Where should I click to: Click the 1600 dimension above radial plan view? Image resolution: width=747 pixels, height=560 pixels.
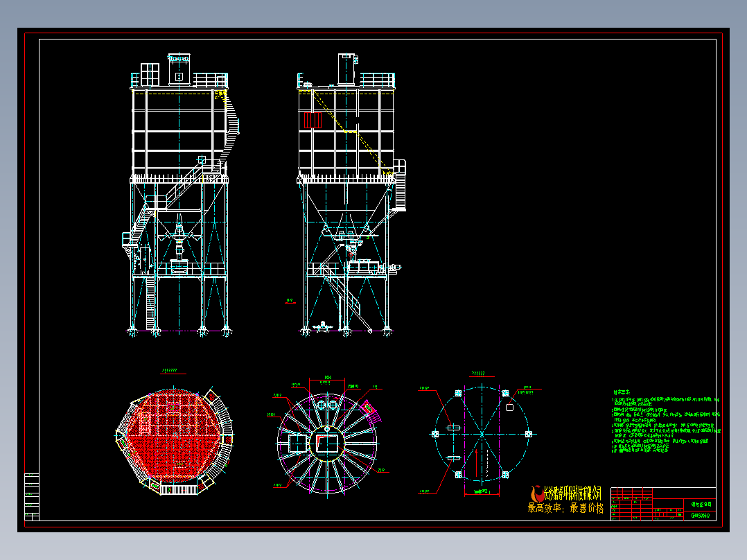[327, 378]
